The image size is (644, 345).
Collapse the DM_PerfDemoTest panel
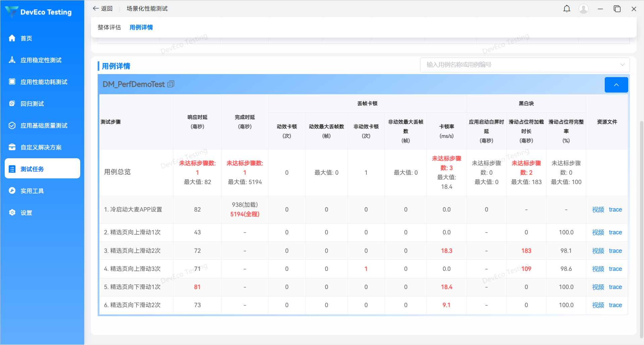tap(616, 85)
